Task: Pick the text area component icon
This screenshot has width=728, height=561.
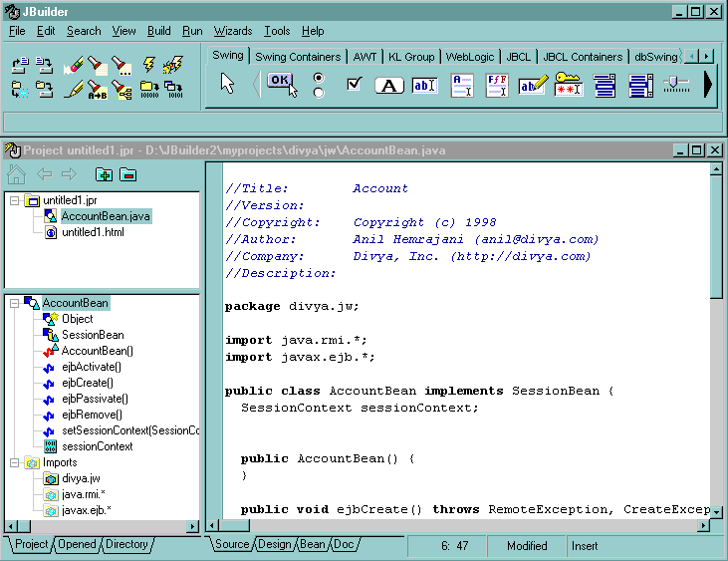Action: (x=462, y=86)
